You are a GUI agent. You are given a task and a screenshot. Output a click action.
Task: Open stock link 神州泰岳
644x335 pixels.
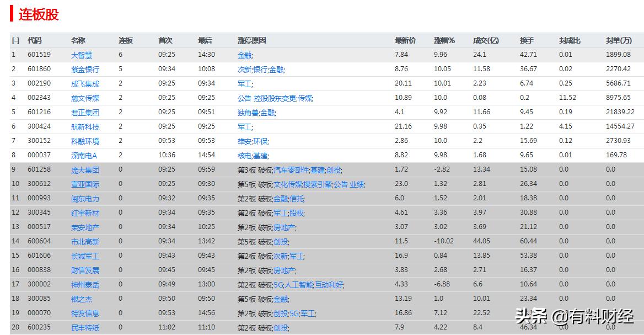pos(85,284)
